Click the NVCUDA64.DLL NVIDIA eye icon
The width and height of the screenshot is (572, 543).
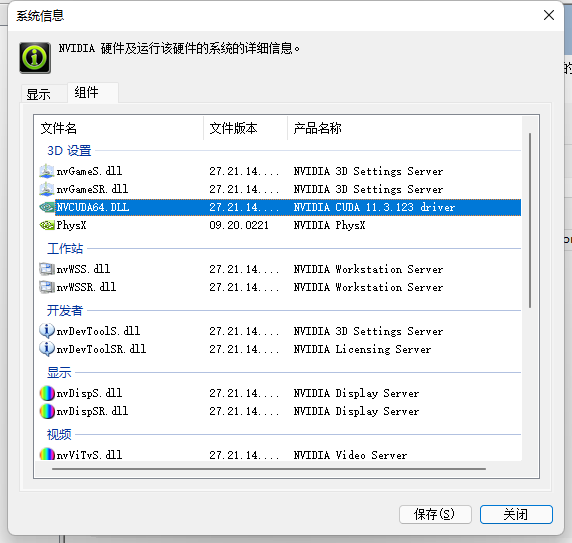47,207
